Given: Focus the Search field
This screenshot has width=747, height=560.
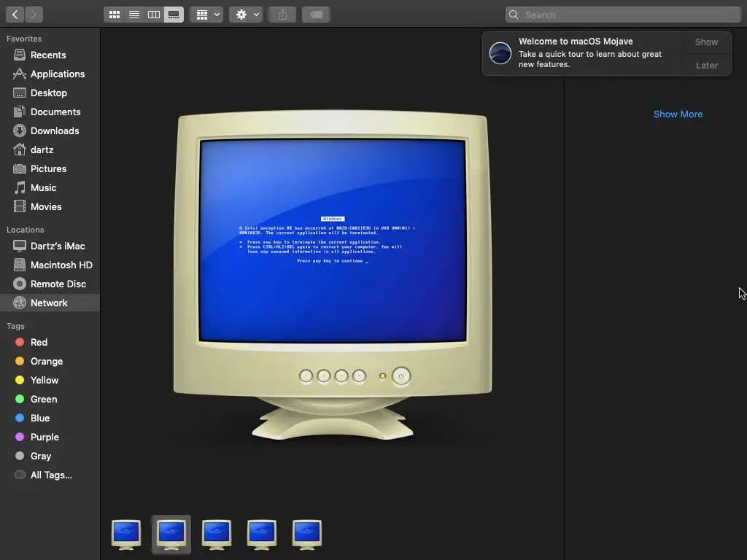Looking at the screenshot, I should (623, 15).
